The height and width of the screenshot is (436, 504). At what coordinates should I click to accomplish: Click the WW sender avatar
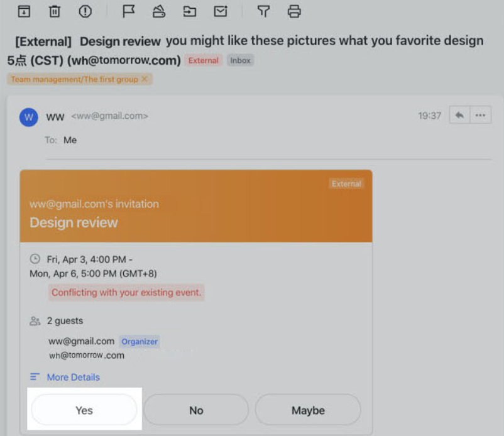pos(29,117)
